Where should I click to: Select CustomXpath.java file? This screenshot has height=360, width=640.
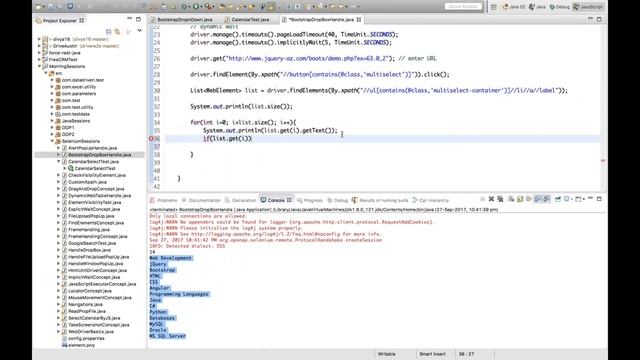click(x=87, y=182)
